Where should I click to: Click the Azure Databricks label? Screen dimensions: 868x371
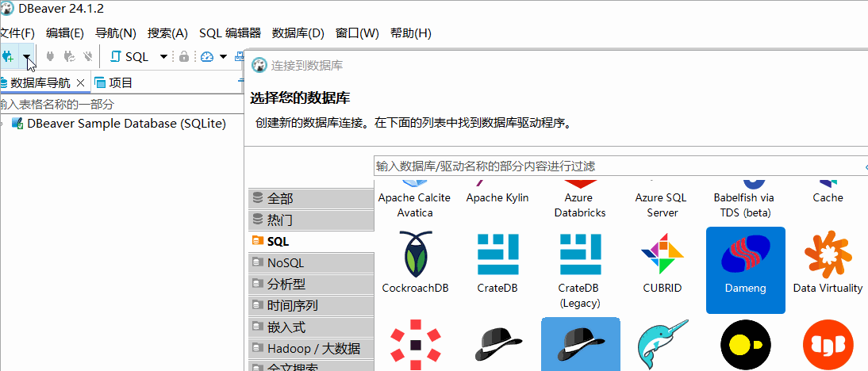(x=579, y=205)
